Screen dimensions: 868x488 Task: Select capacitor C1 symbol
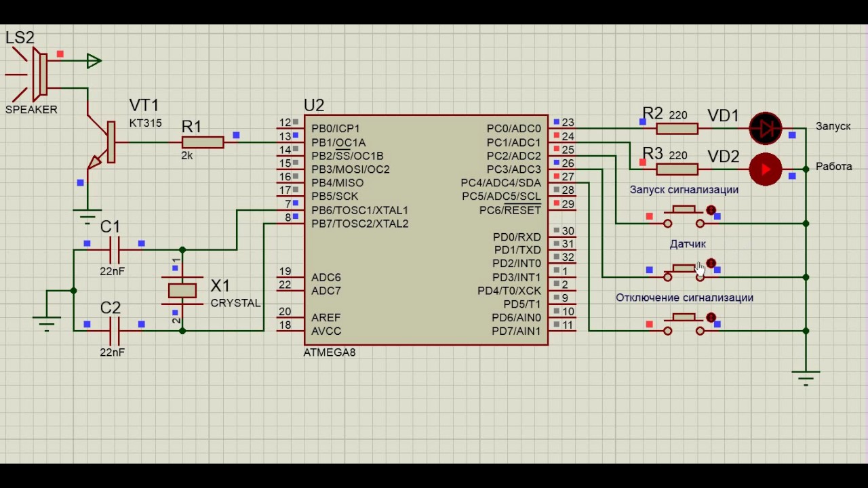pos(115,250)
